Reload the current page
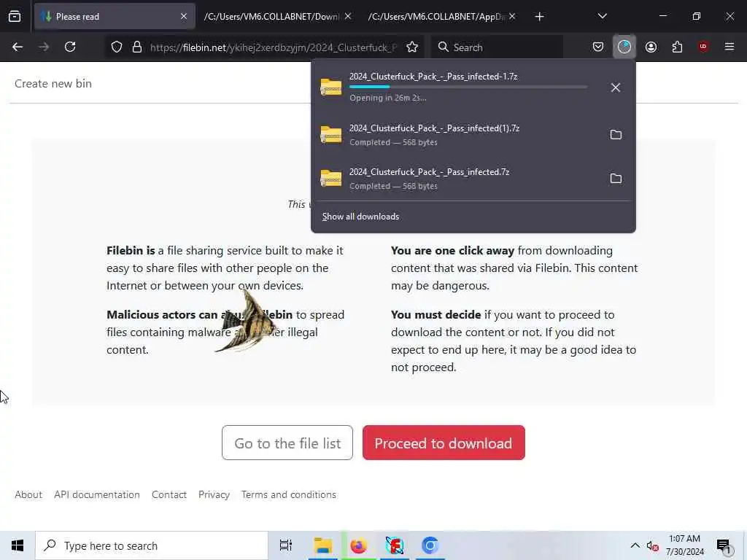 tap(70, 47)
